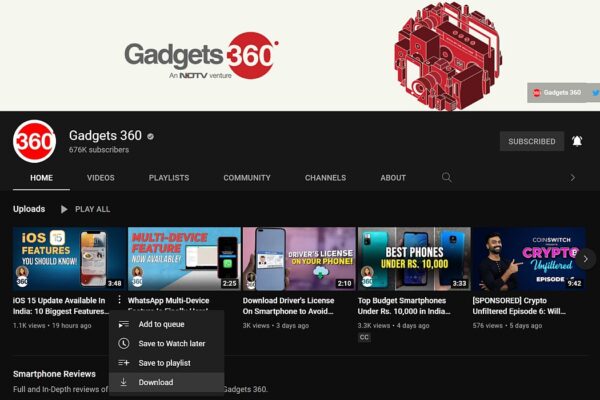The image size is (600, 400).
Task: Click the Twitter icon on the banner
Action: 596,93
